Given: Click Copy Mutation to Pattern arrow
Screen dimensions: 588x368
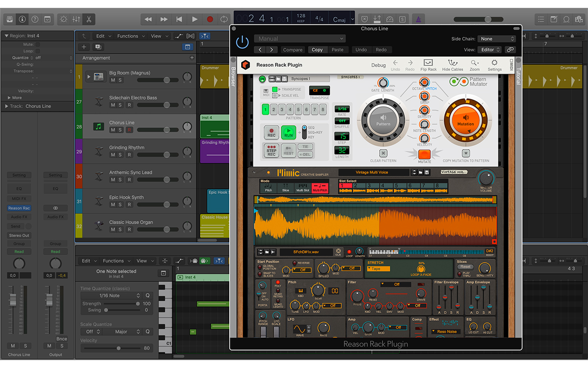Looking at the screenshot, I should pyautogui.click(x=465, y=153).
